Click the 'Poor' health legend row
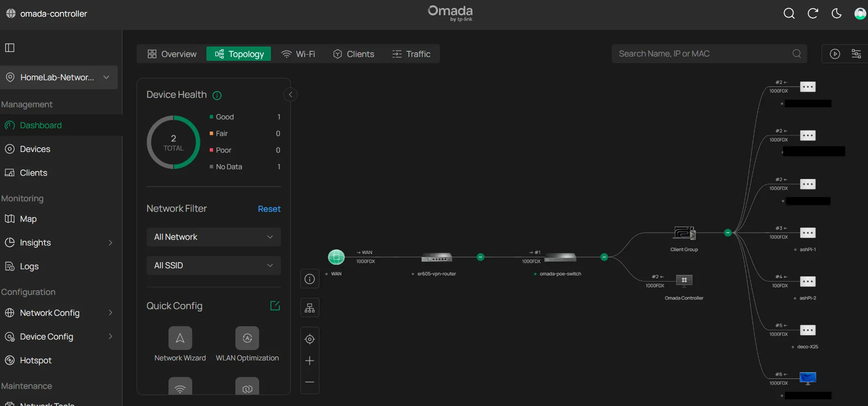This screenshot has height=406, width=868. pyautogui.click(x=245, y=150)
